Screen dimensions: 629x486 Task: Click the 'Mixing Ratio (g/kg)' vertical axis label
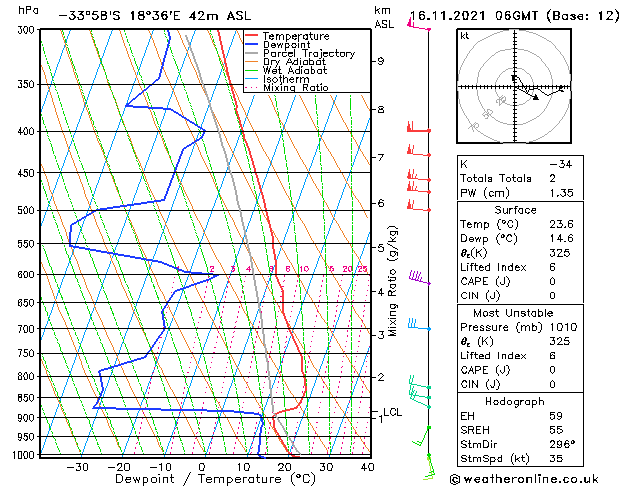pyautogui.click(x=392, y=281)
